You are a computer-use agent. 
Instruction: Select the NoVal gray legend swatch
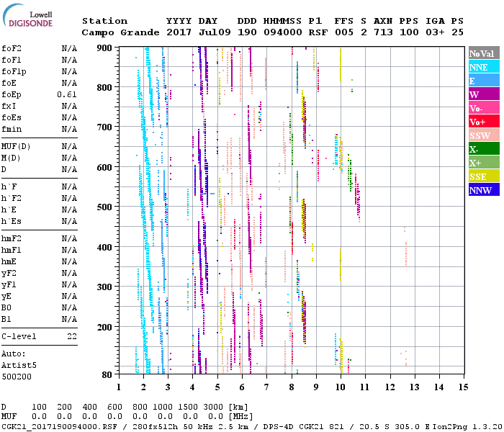[482, 53]
